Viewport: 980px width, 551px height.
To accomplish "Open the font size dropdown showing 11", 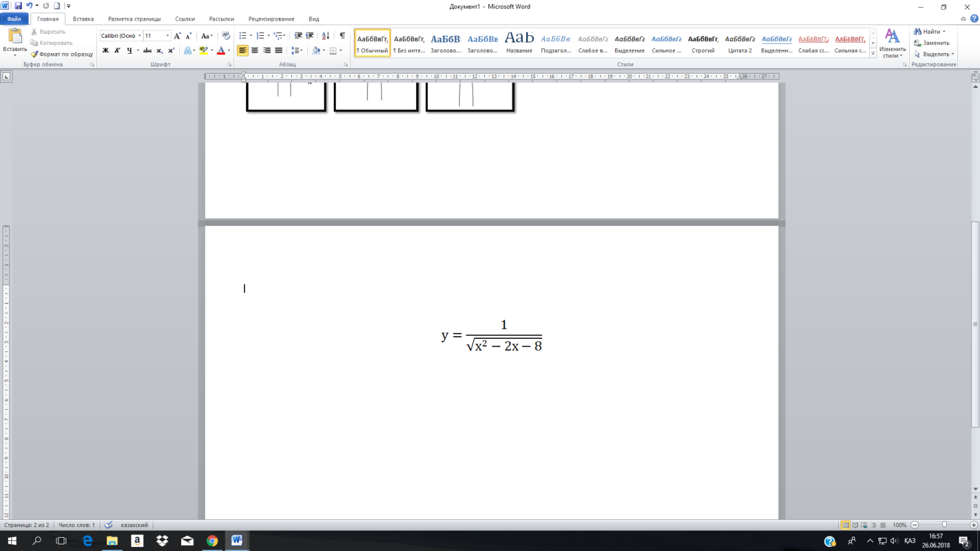I will click(x=167, y=36).
